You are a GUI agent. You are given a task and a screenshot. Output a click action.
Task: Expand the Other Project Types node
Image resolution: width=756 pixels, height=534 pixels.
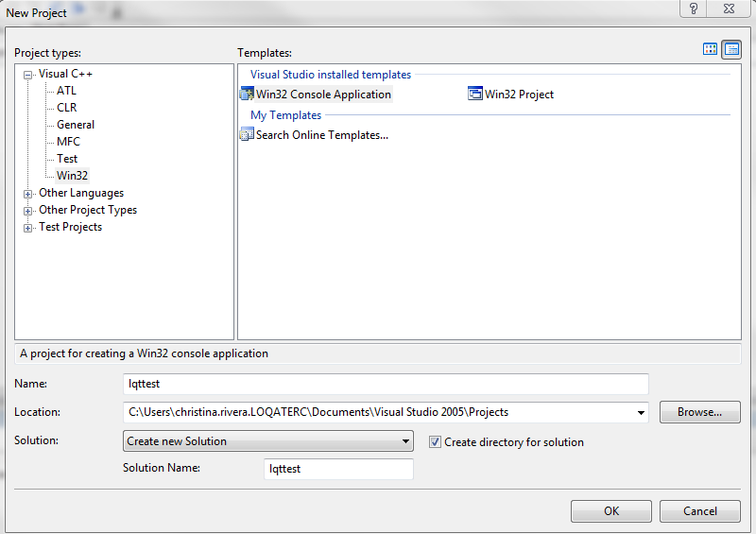click(x=28, y=211)
